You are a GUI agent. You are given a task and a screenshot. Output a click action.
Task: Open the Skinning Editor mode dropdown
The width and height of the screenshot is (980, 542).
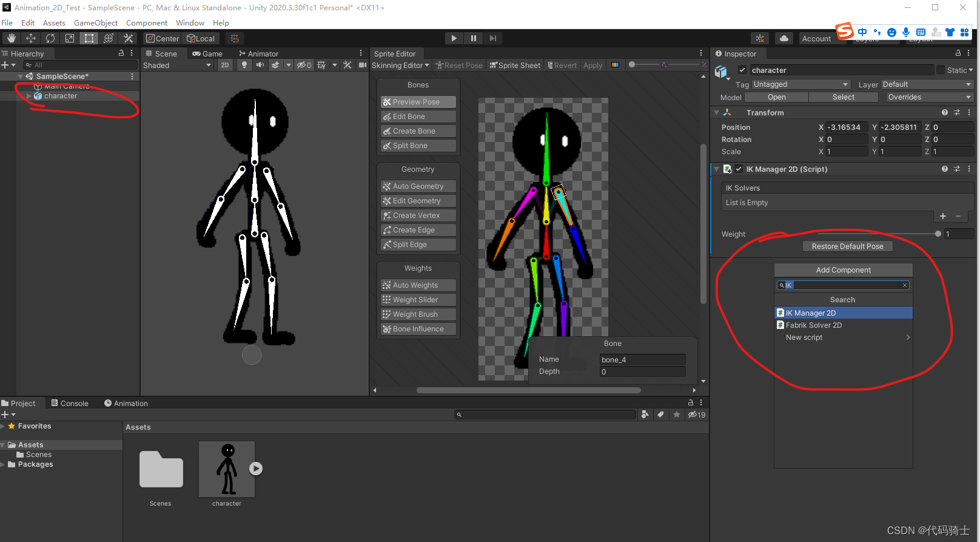[400, 65]
